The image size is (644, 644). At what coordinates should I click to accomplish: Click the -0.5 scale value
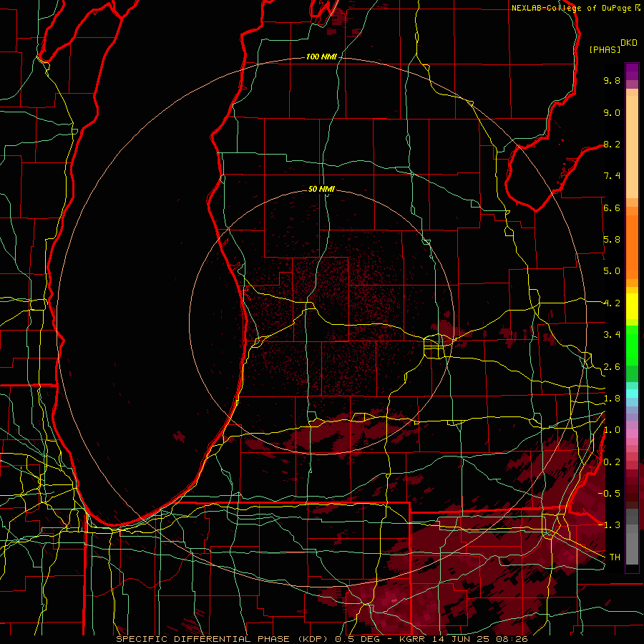pos(609,494)
